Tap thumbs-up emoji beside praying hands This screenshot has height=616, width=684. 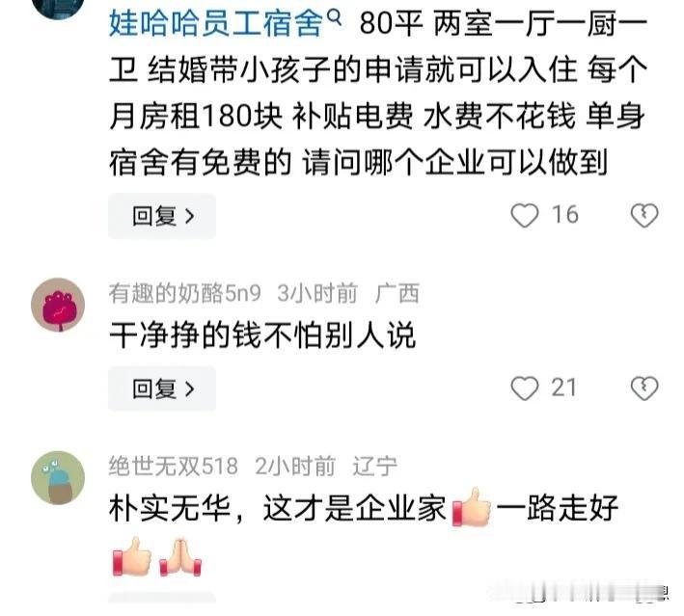tap(132, 556)
